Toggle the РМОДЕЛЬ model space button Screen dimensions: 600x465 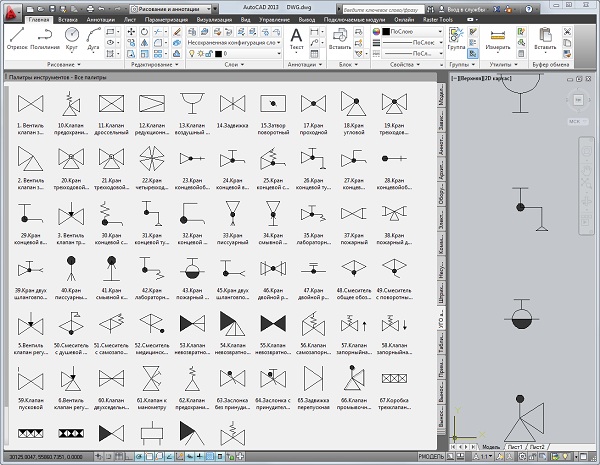click(431, 457)
